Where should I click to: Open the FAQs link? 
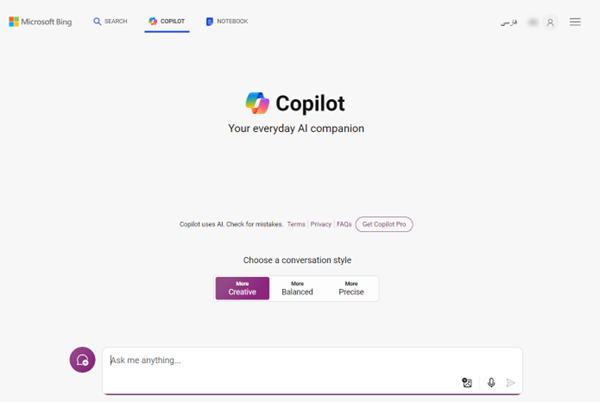click(344, 224)
